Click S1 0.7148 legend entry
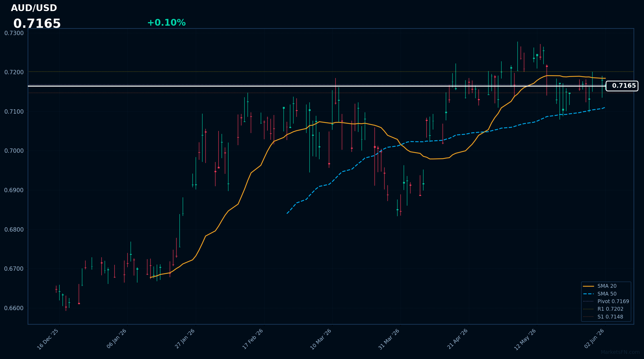This screenshot has height=359, width=644. (x=603, y=317)
